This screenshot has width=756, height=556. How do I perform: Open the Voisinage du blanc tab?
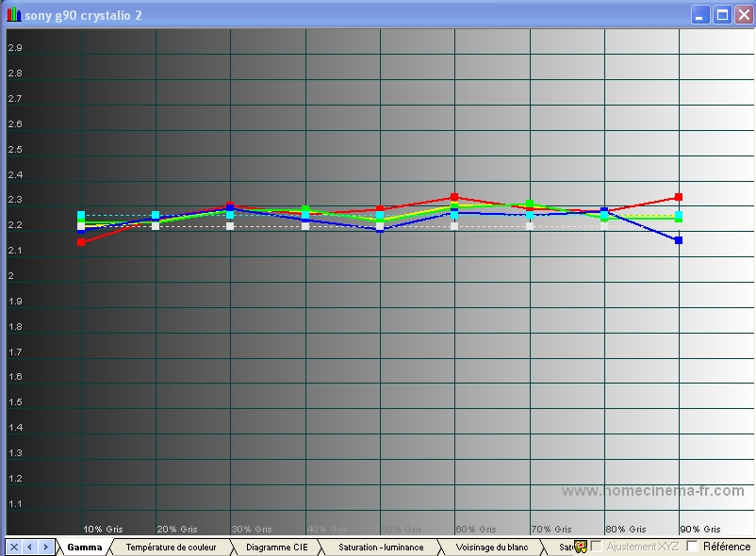pyautogui.click(x=492, y=548)
